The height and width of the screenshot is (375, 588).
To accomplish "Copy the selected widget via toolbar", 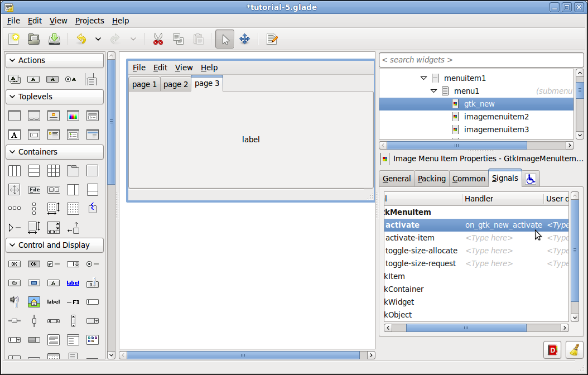I will pos(178,39).
